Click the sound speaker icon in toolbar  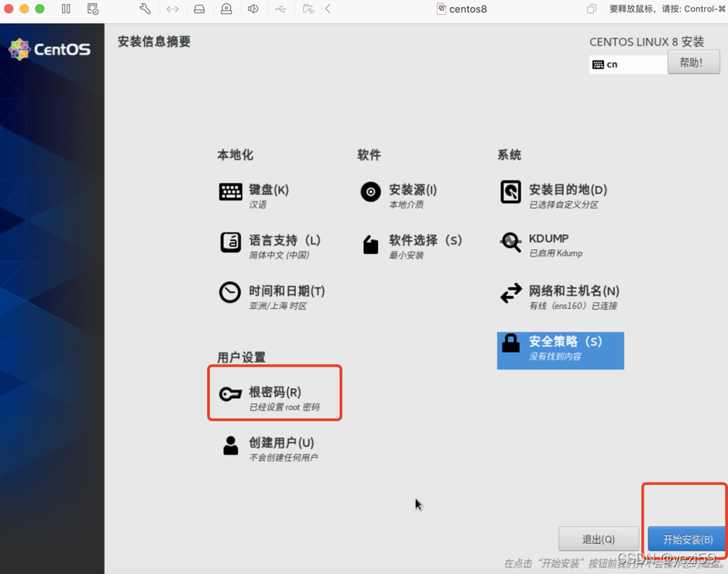[253, 9]
